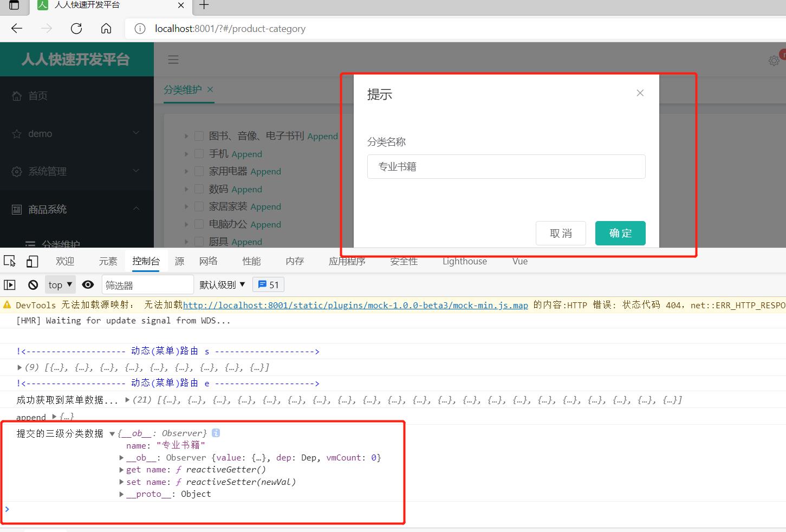Viewport: 786px width, 532px height.
Task: Expand the 家用电器 tree node arrow
Action: (186, 171)
